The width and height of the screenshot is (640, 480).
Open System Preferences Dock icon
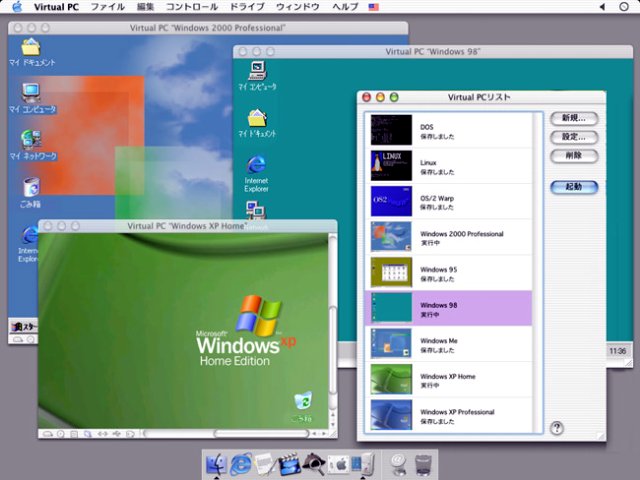click(x=338, y=463)
